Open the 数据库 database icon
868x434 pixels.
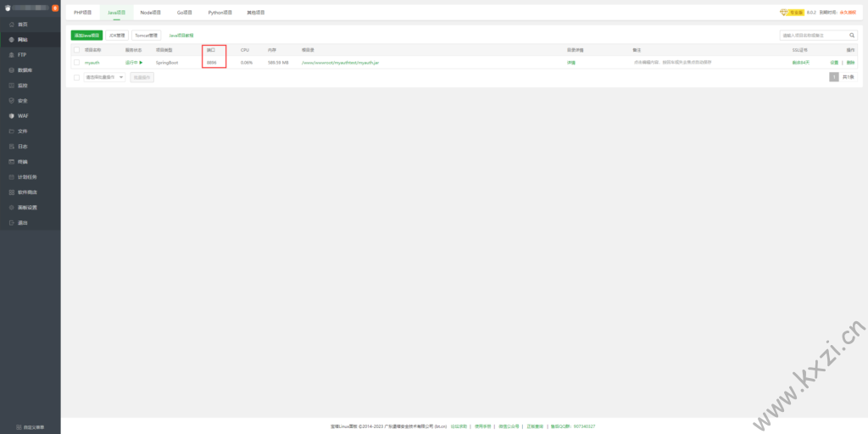tap(12, 70)
